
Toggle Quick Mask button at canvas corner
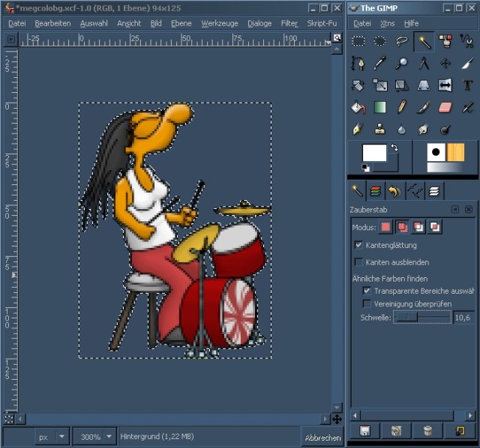[x=9, y=419]
